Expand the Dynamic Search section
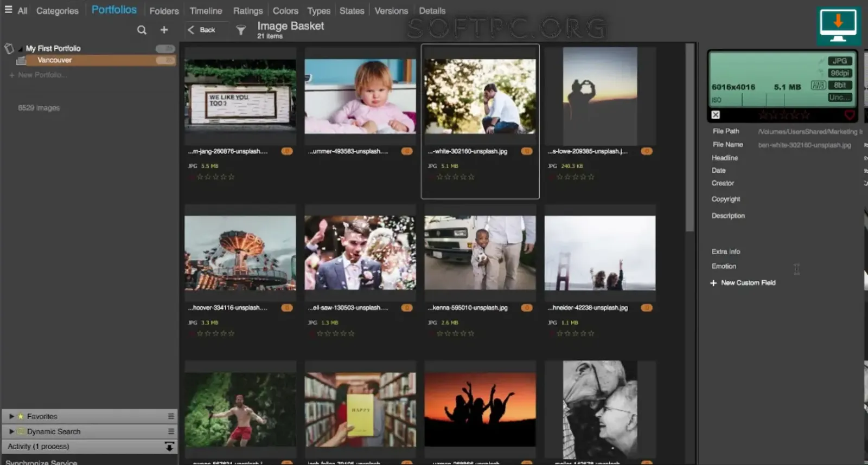The image size is (868, 465). [11, 431]
